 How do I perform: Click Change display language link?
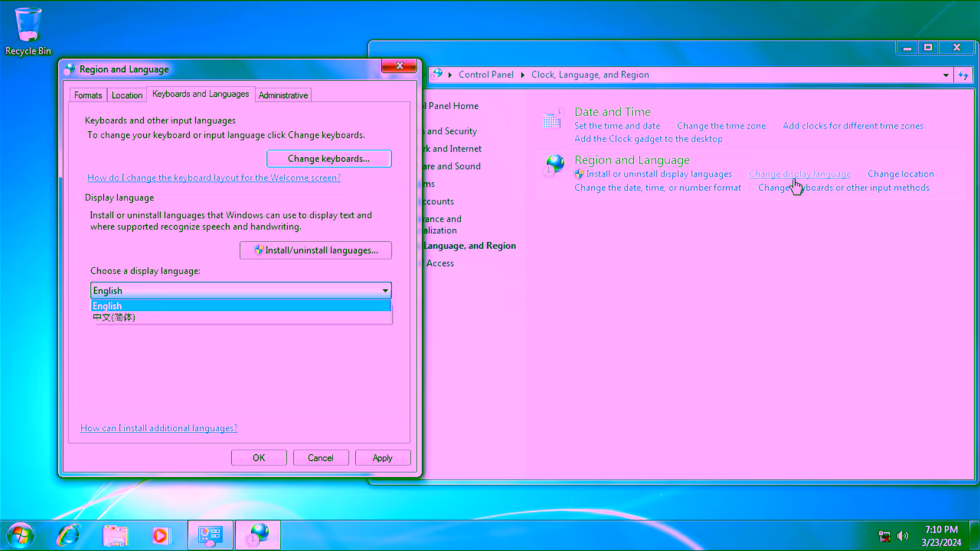800,174
